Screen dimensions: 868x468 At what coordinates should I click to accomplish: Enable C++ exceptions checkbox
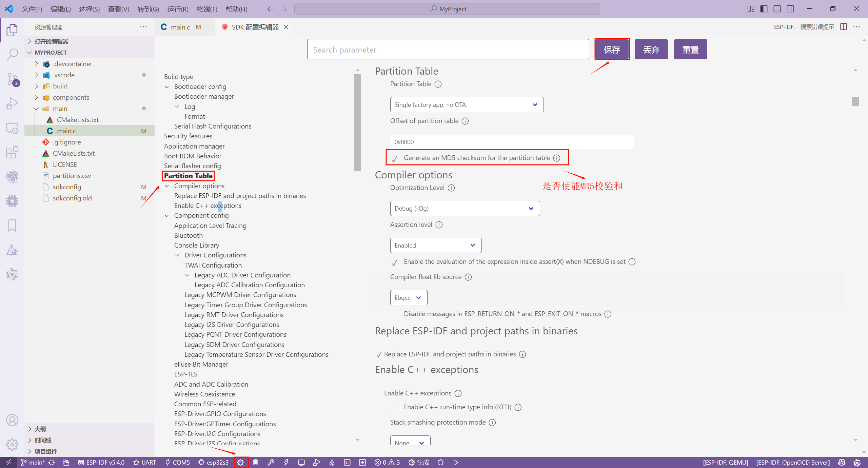(379, 393)
